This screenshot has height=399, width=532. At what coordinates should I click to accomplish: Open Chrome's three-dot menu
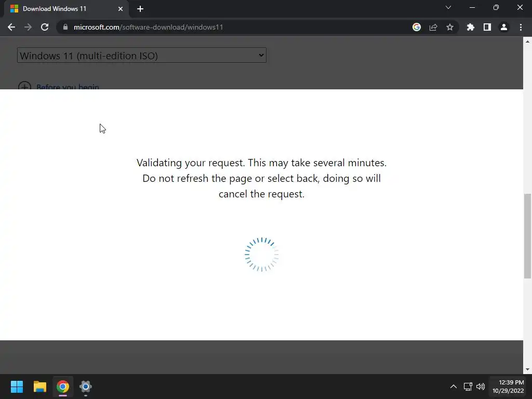click(521, 27)
